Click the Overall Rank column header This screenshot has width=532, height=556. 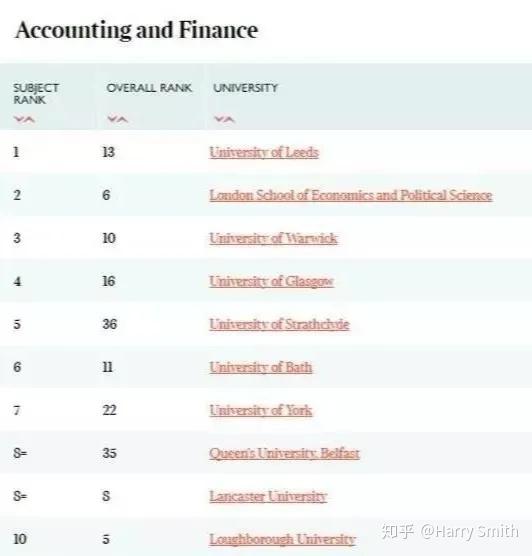click(149, 88)
